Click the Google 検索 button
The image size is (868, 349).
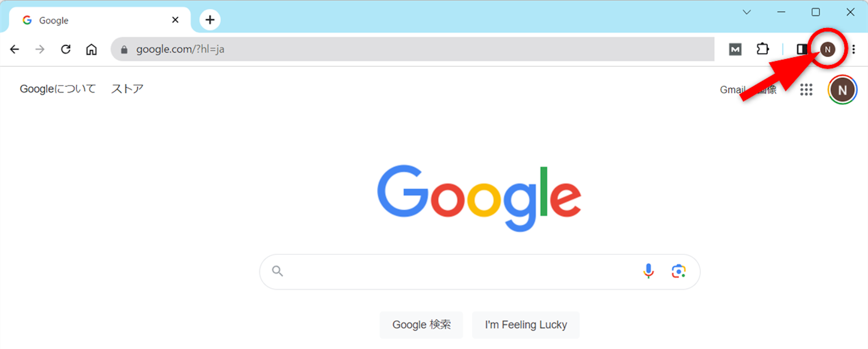pos(421,325)
